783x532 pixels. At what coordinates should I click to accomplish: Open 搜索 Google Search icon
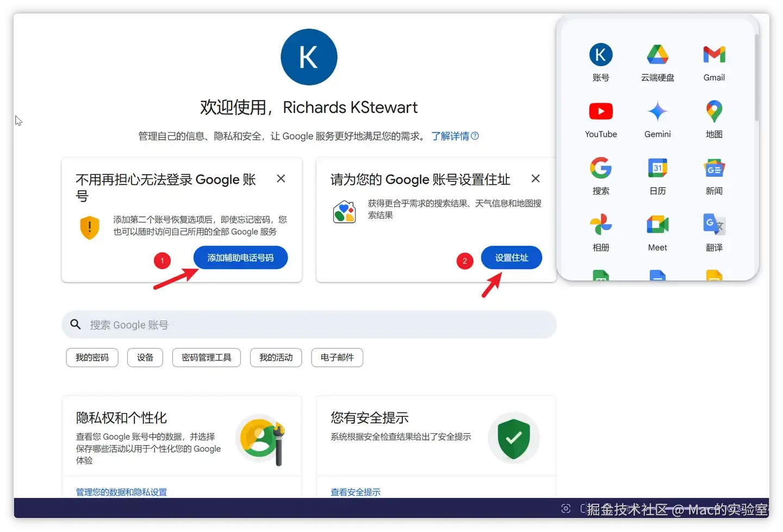601,168
